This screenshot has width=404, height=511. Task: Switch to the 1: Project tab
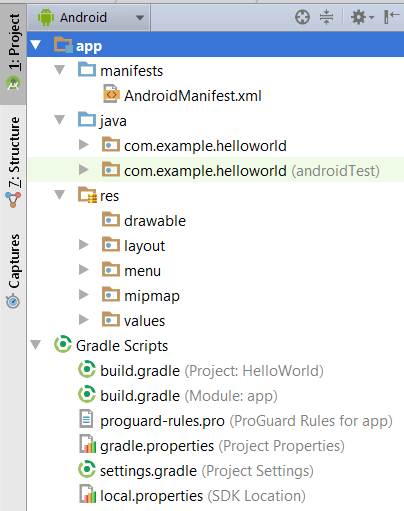13,52
